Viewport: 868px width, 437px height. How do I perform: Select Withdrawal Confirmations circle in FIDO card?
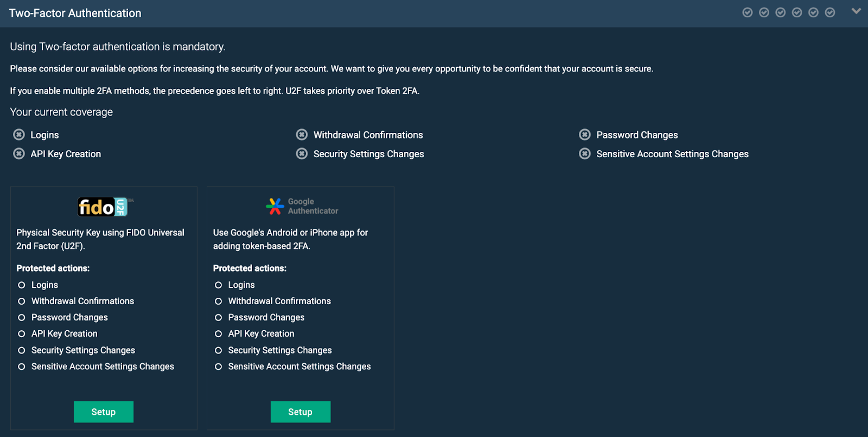[22, 301]
